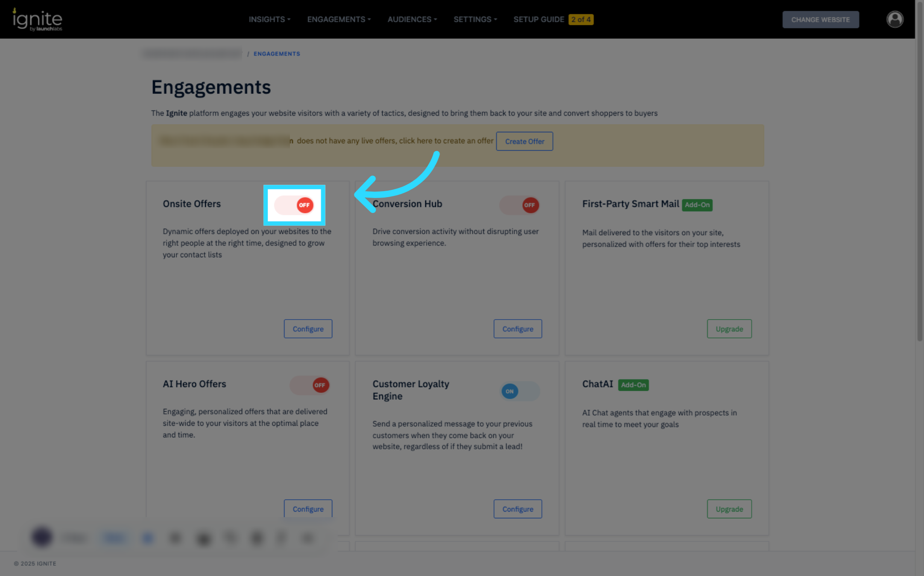This screenshot has width=924, height=576.
Task: Click the Create Offer button
Action: [524, 141]
